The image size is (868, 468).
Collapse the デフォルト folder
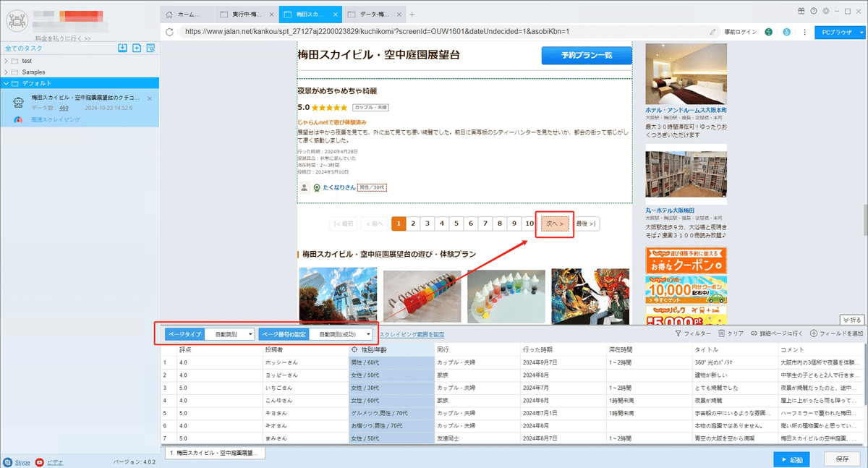[x=7, y=84]
